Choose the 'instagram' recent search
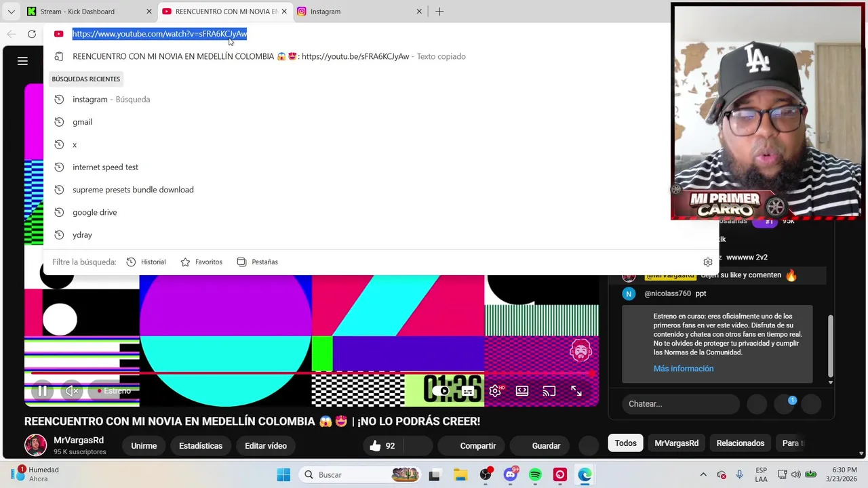 pos(381,99)
